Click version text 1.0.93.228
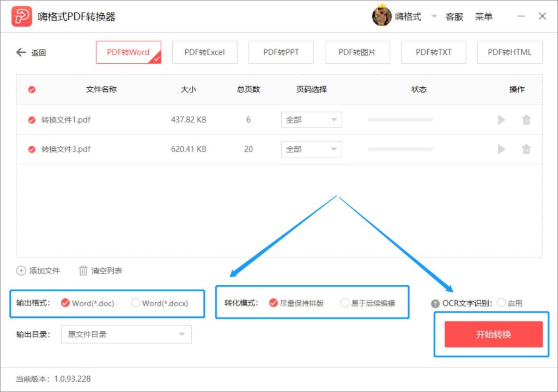558x392 pixels. click(x=72, y=379)
